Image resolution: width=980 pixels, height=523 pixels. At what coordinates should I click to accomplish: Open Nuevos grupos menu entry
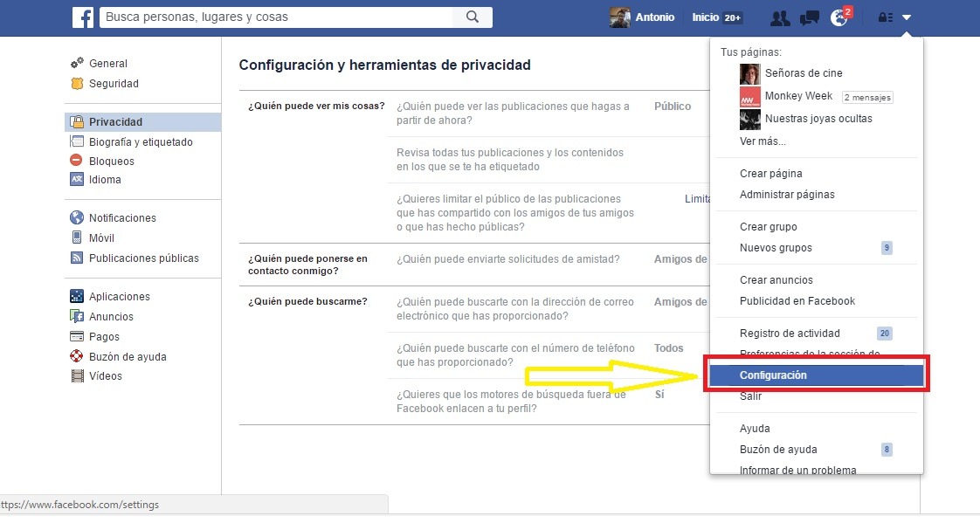(x=776, y=248)
